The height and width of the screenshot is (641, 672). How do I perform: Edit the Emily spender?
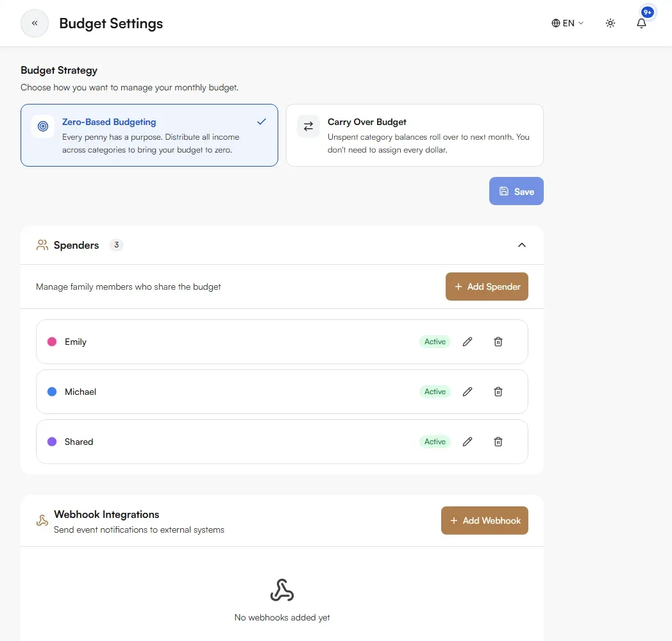pyautogui.click(x=467, y=342)
